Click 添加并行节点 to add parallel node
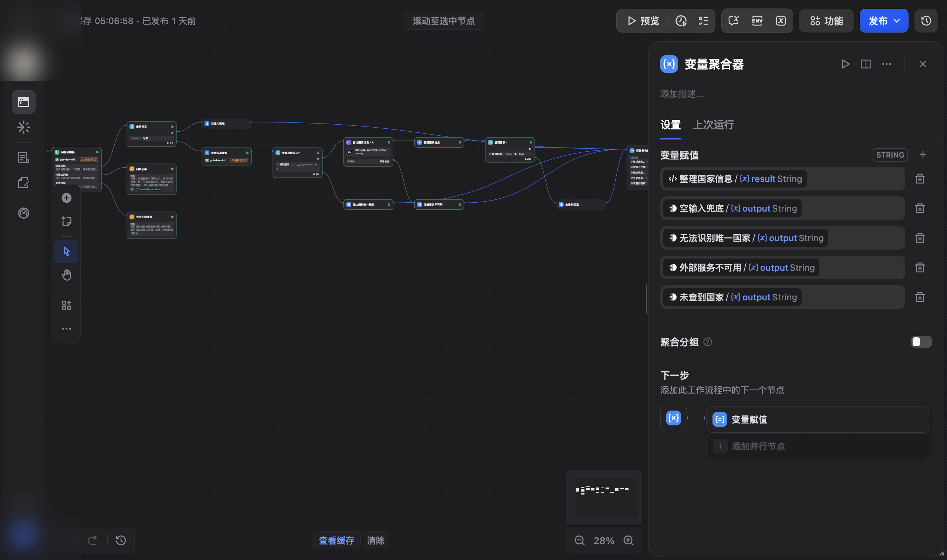Image resolution: width=947 pixels, height=560 pixels. (x=818, y=446)
